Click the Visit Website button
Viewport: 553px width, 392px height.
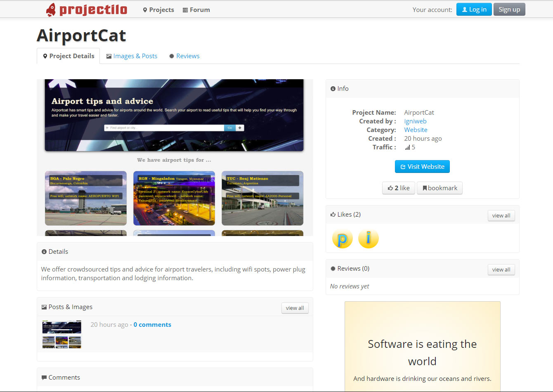click(422, 167)
